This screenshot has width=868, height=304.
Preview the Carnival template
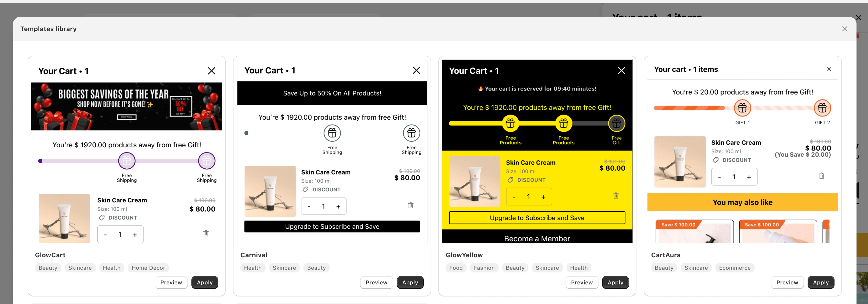376,282
